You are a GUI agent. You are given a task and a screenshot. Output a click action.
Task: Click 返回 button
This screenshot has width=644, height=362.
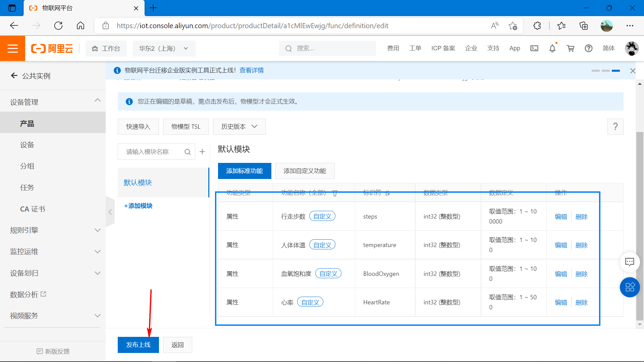coord(177,345)
